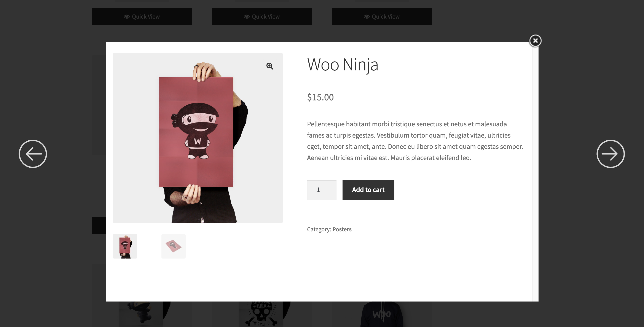The image size is (644, 327).
Task: Go to next product with right arrow
Action: point(610,154)
